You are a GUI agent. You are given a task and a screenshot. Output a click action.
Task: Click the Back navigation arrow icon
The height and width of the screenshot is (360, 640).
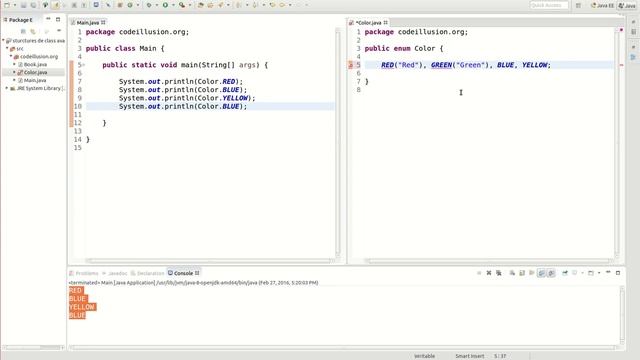pos(272,5)
